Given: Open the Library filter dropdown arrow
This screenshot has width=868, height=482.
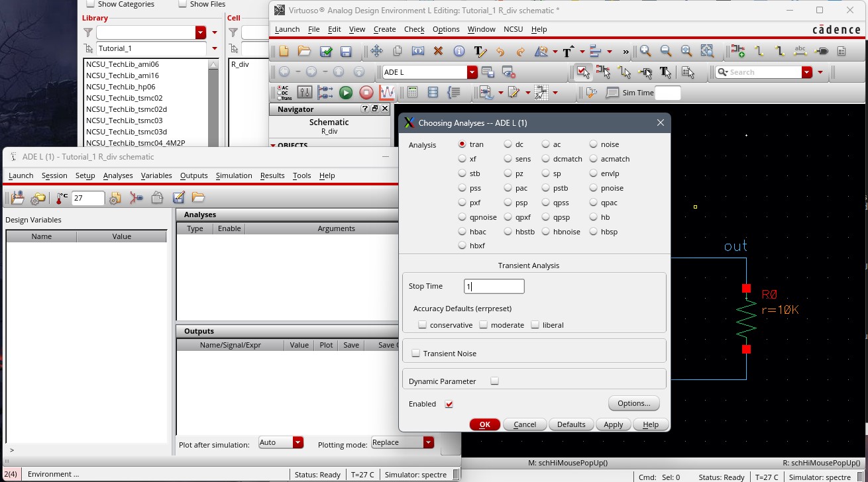Looking at the screenshot, I should pos(201,32).
